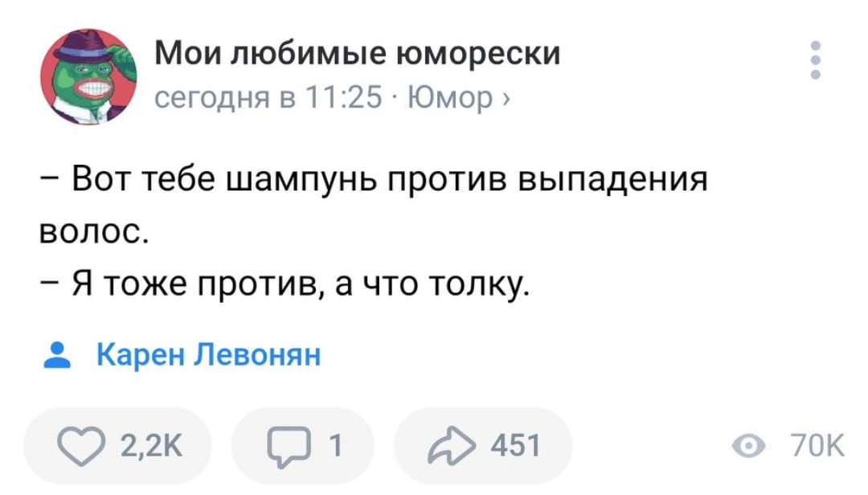Click the comment count "1"
The height and width of the screenshot is (495, 868).
335,446
